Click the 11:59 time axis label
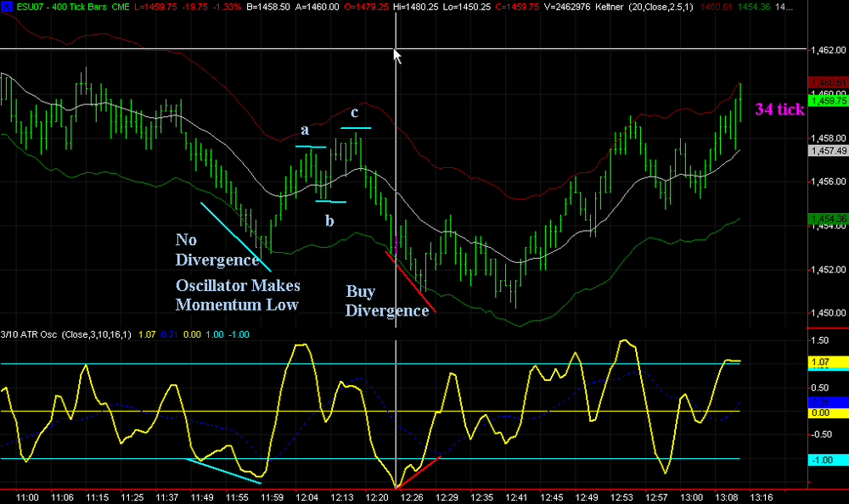 coord(272,497)
